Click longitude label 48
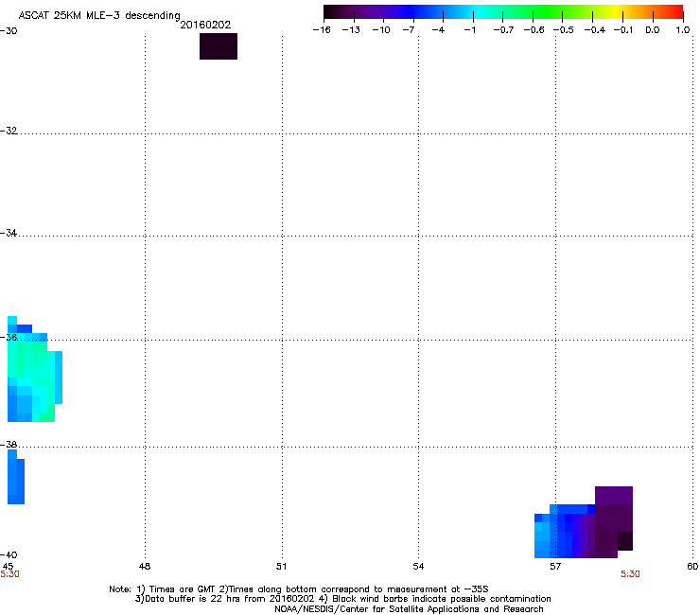Viewport: 700px width, 615px height. click(145, 566)
